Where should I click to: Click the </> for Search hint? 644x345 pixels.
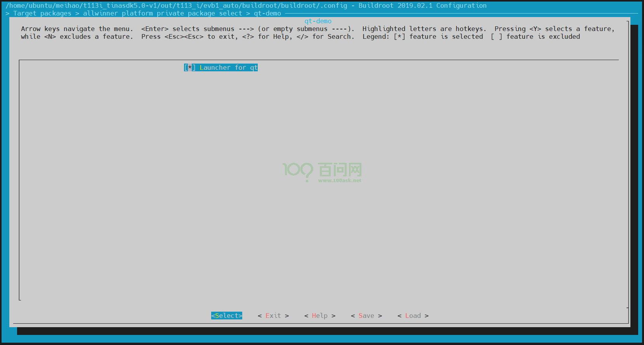tap(325, 37)
